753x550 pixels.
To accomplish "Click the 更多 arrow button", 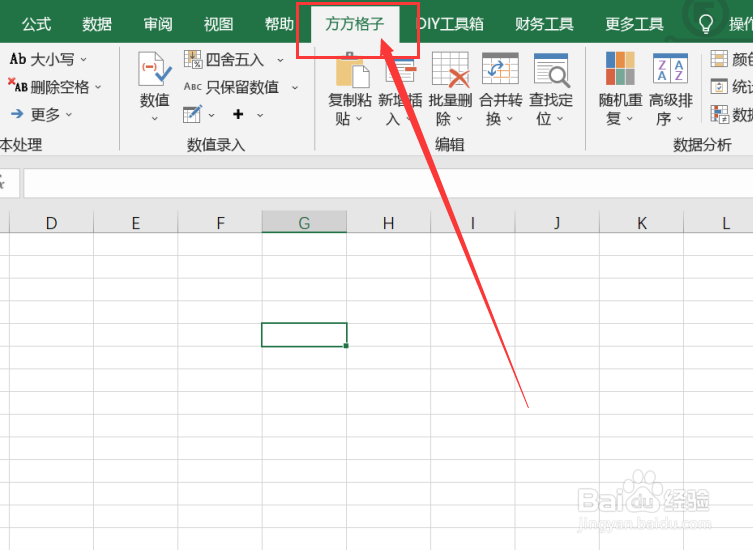I will pyautogui.click(x=35, y=114).
